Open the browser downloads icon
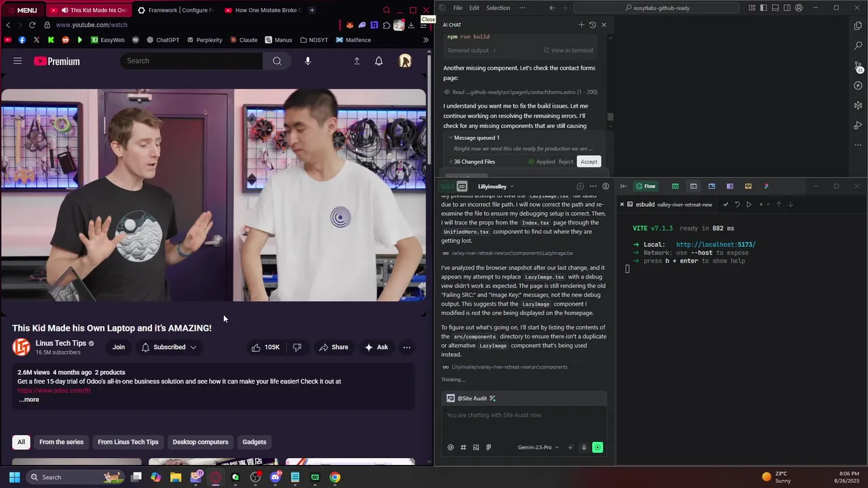 pyautogui.click(x=411, y=25)
